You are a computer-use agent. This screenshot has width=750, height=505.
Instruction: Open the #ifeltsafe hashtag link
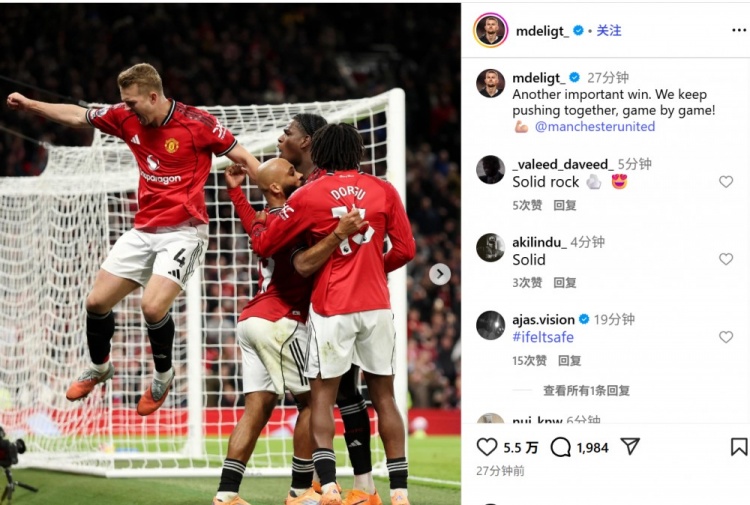543,337
